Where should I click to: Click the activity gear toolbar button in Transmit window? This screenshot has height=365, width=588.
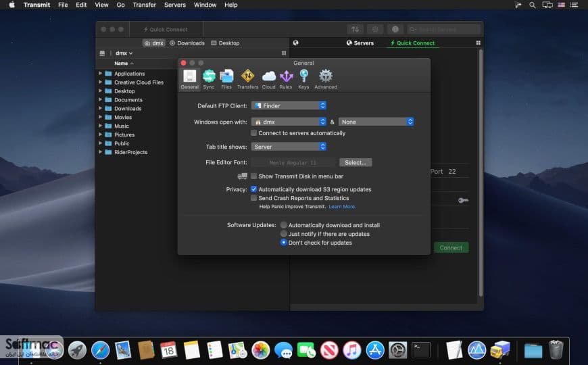pyautogui.click(x=375, y=29)
